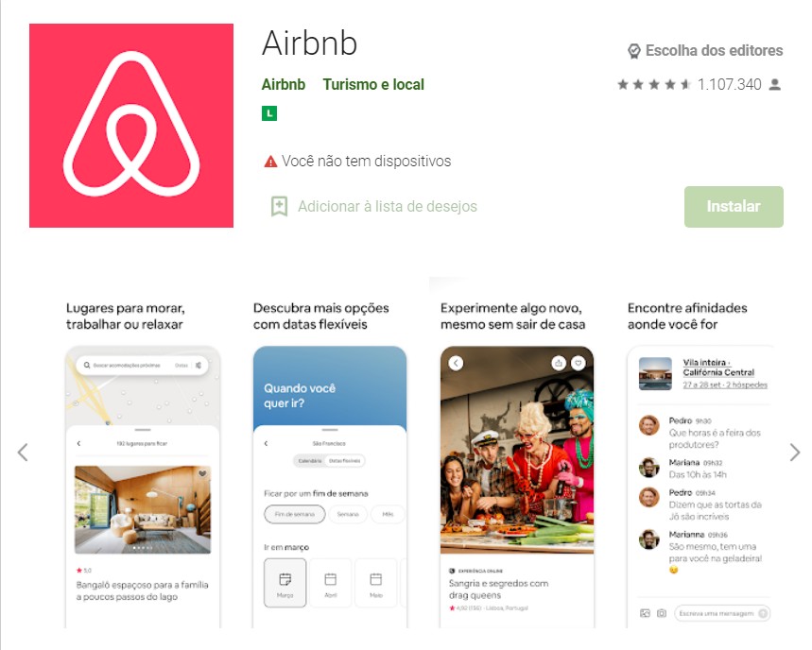This screenshot has height=650, width=812.
Task: Click the 1.107.340 reviews count
Action: click(729, 84)
